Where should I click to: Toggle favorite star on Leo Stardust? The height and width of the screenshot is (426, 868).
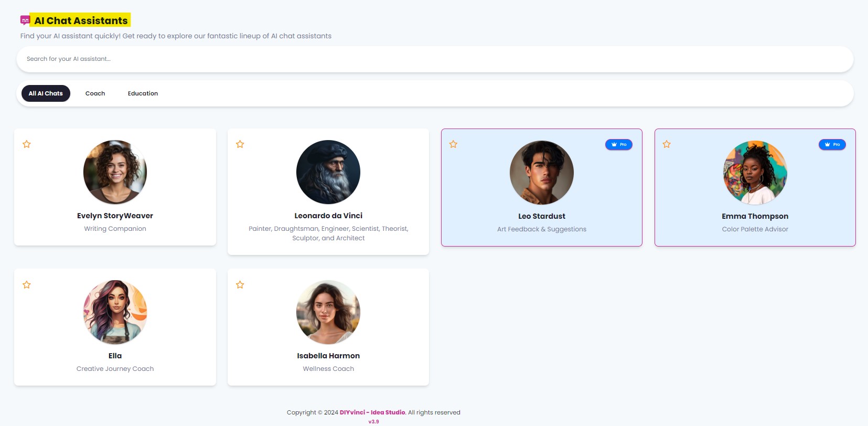coord(454,144)
